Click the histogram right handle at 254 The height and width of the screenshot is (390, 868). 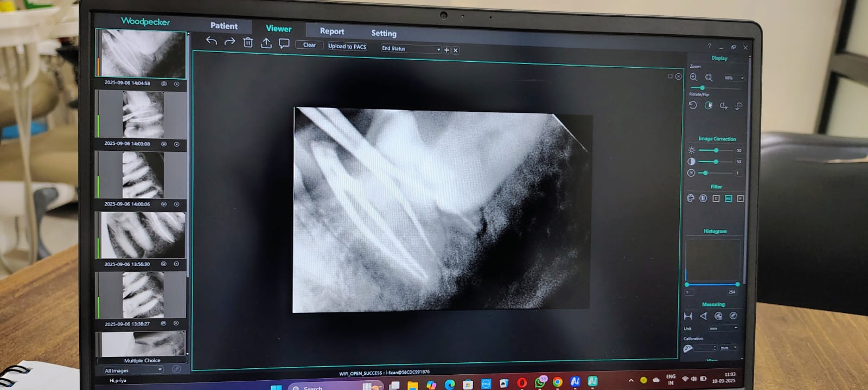pyautogui.click(x=737, y=284)
